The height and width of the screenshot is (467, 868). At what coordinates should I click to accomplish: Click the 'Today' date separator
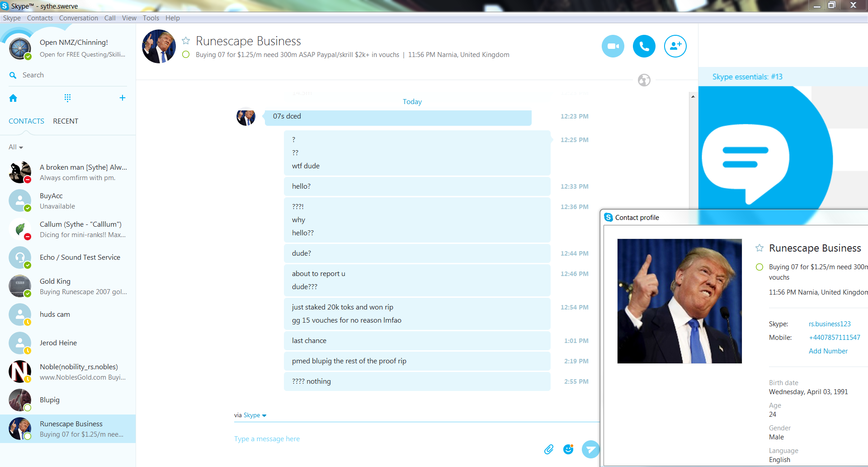click(x=412, y=102)
